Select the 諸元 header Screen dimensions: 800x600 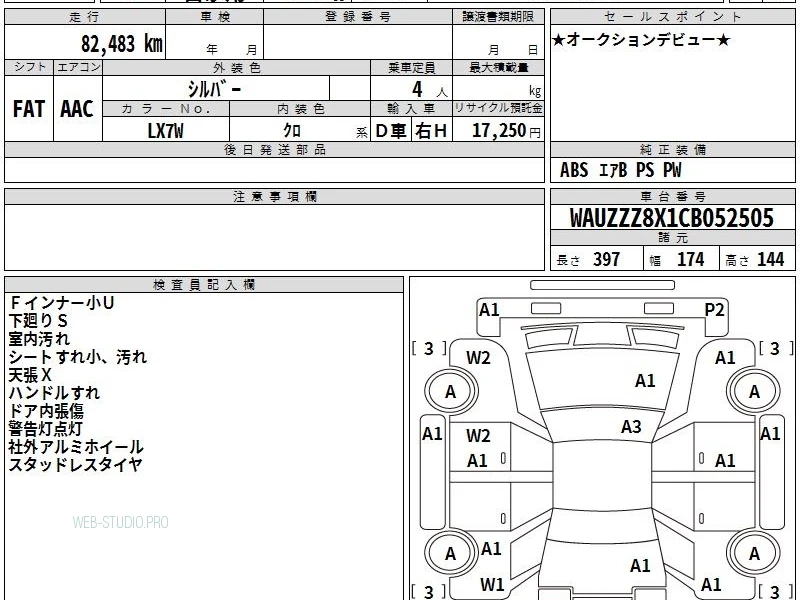672,238
